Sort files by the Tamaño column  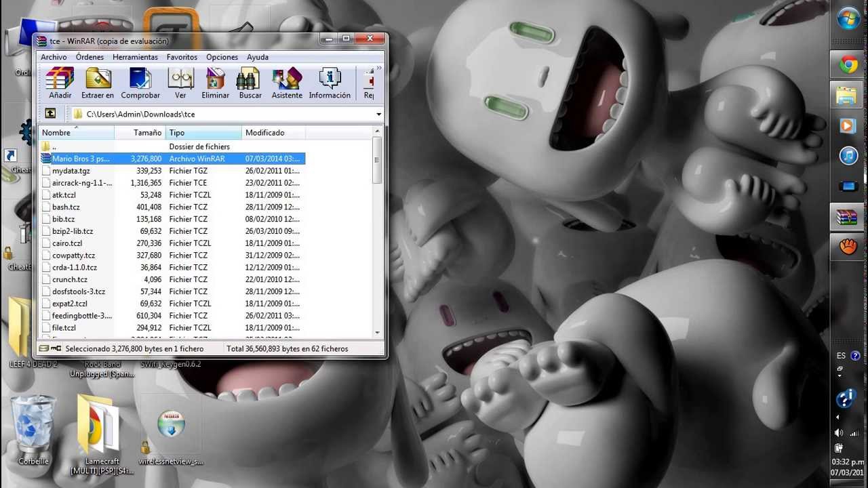[140, 133]
